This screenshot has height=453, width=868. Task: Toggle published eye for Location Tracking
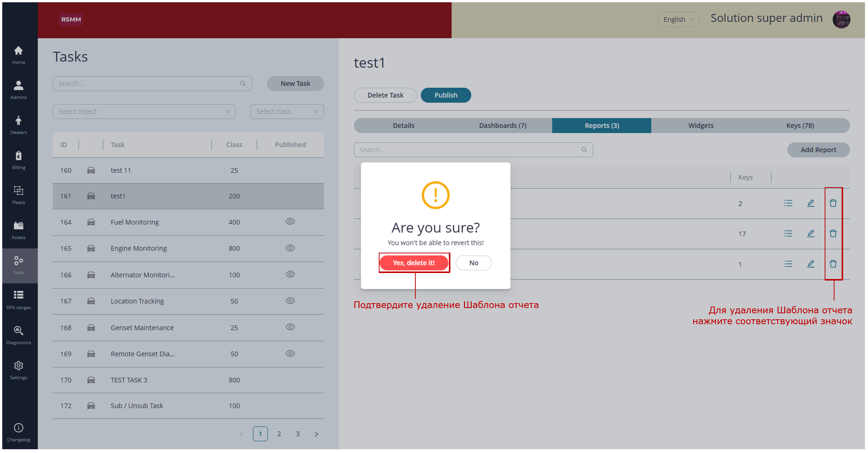click(x=290, y=300)
